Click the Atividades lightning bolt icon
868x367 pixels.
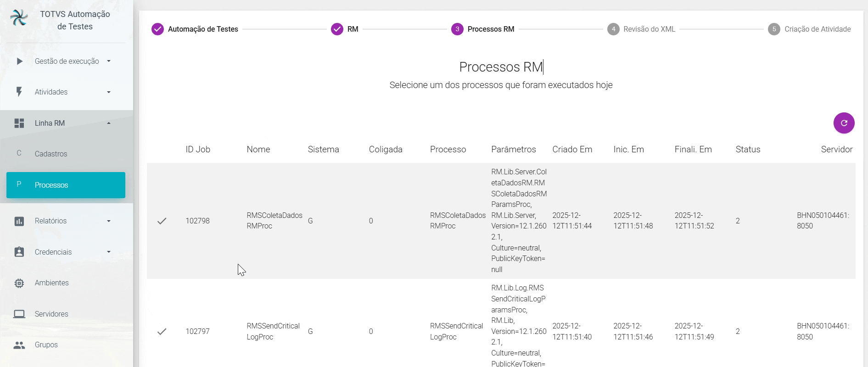point(19,92)
